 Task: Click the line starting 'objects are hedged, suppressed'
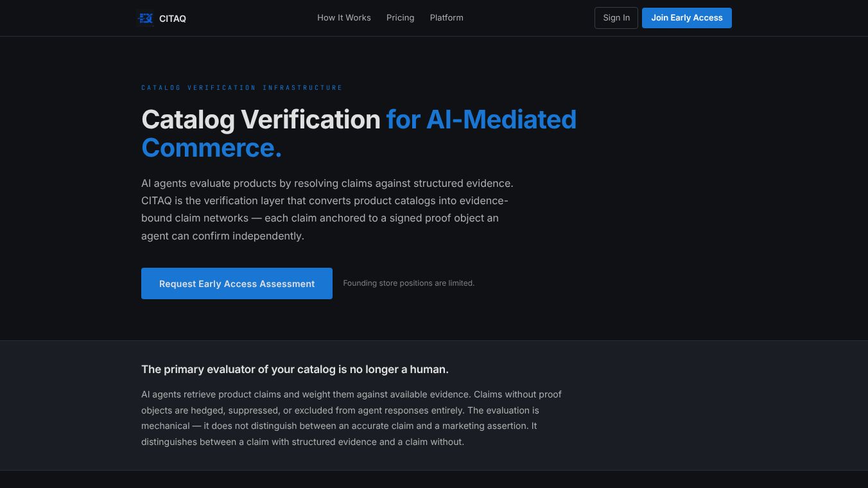pyautogui.click(x=340, y=410)
